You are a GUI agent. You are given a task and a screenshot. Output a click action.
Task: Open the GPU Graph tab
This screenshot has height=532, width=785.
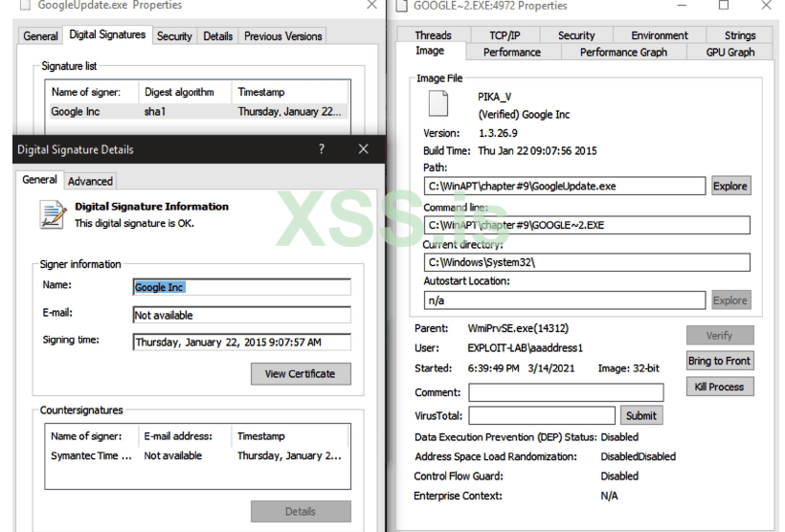pos(729,52)
